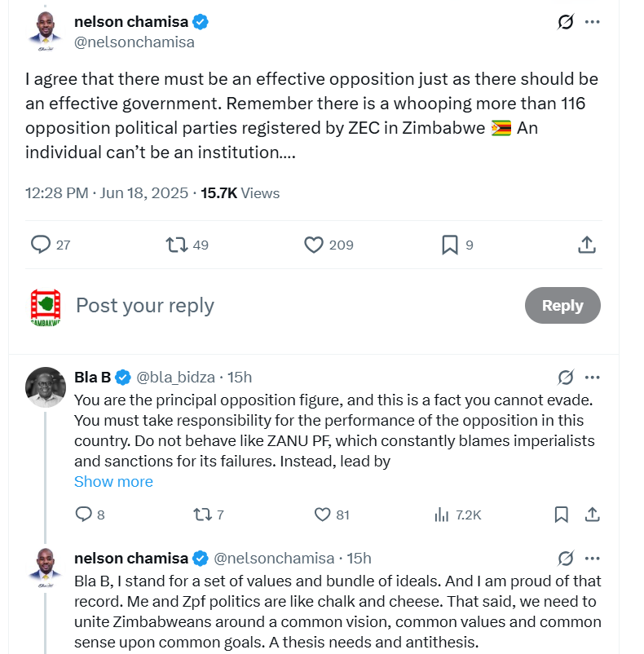The height and width of the screenshot is (654, 644).
Task: Share Bla B's reply
Action: point(593,515)
